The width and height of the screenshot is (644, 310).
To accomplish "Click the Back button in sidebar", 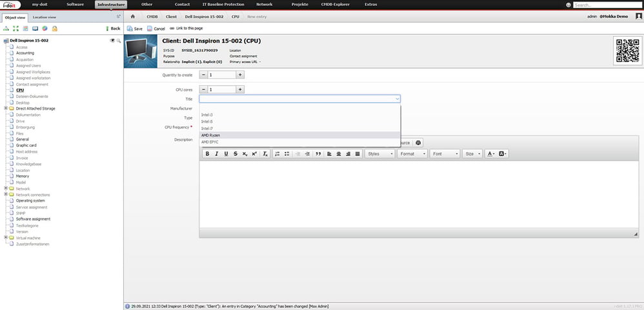I will point(113,28).
